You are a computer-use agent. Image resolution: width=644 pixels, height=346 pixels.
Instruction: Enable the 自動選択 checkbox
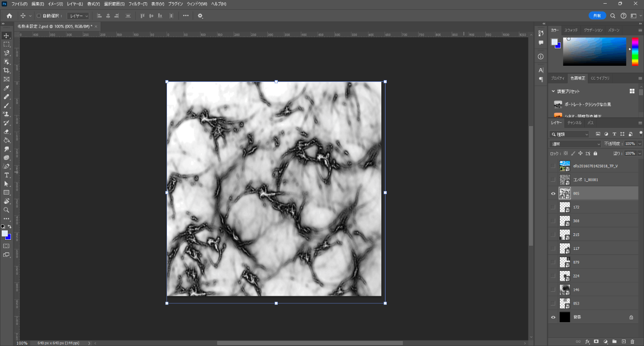pos(39,16)
